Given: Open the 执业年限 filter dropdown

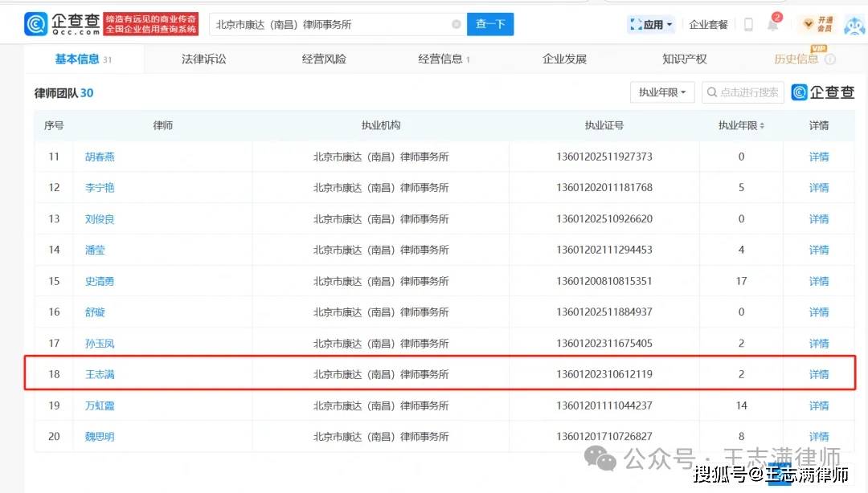Looking at the screenshot, I should pos(661,92).
